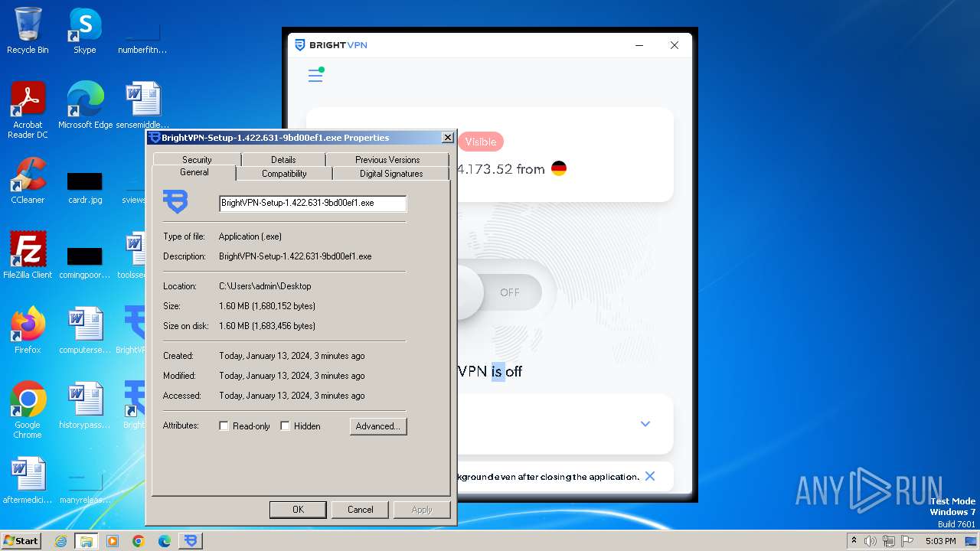The image size is (980, 551).
Task: Open the BrightVPN hamburger menu
Action: point(315,75)
